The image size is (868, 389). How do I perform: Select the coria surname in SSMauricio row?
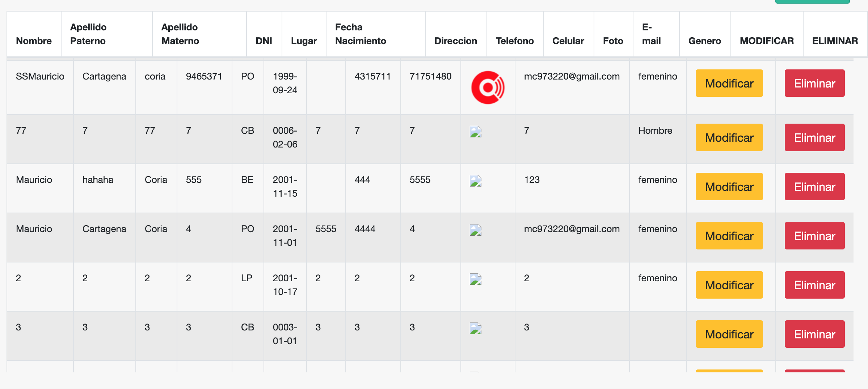point(155,76)
